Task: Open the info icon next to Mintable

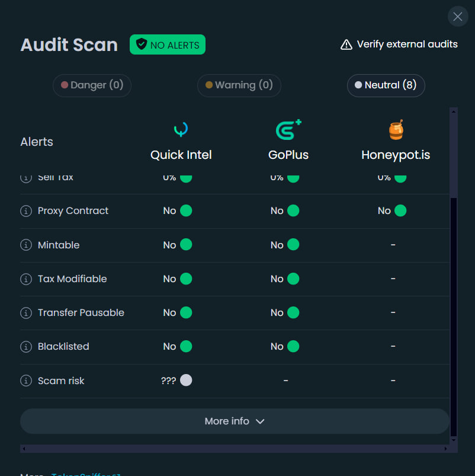Action: [x=26, y=245]
